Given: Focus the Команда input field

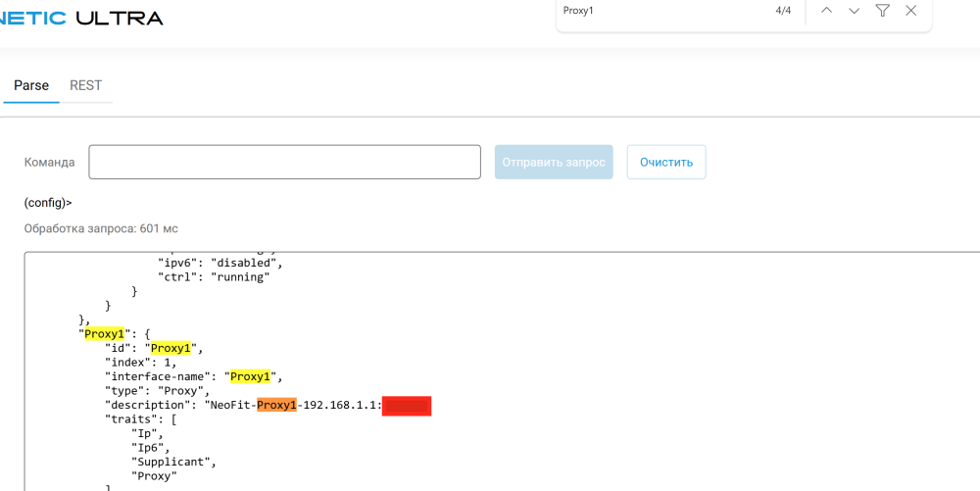Looking at the screenshot, I should click(284, 163).
